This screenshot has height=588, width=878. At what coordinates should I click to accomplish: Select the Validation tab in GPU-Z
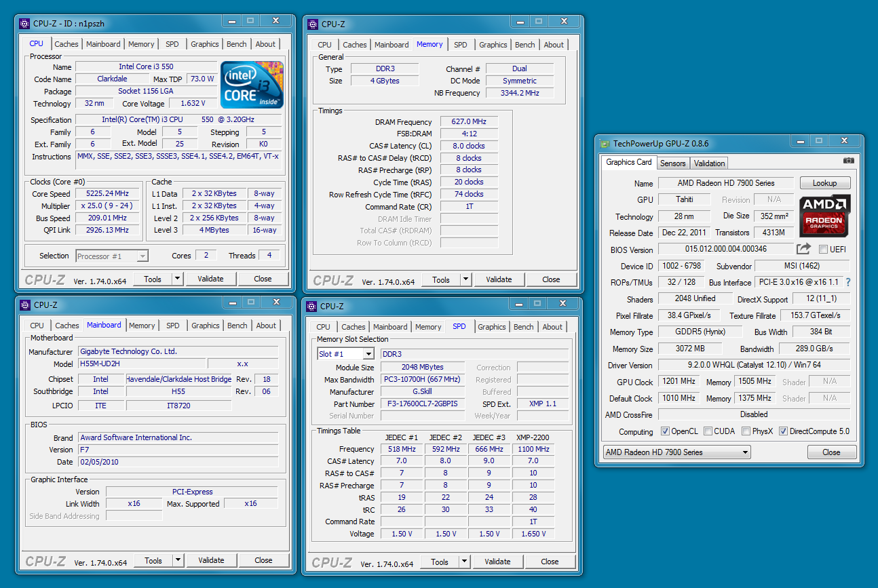click(710, 163)
